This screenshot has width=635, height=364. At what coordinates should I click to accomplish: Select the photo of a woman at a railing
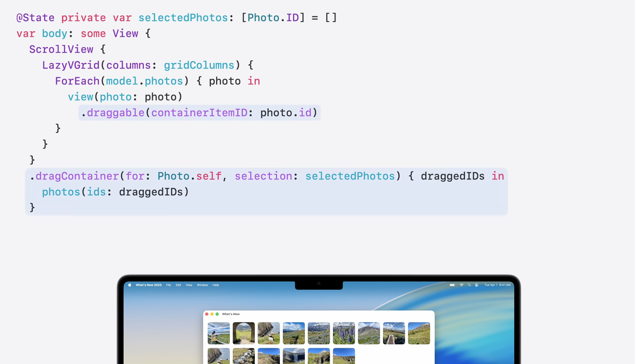pos(219,333)
